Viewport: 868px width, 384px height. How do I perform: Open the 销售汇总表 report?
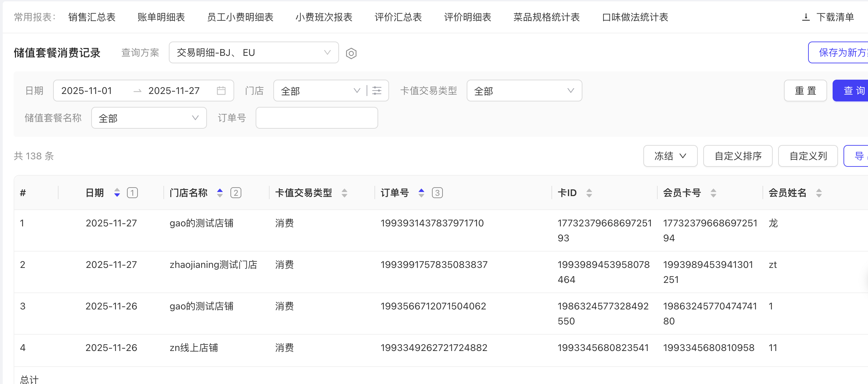92,17
